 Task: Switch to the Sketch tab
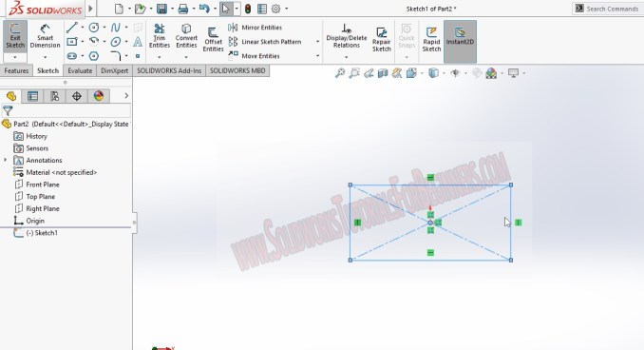47,70
